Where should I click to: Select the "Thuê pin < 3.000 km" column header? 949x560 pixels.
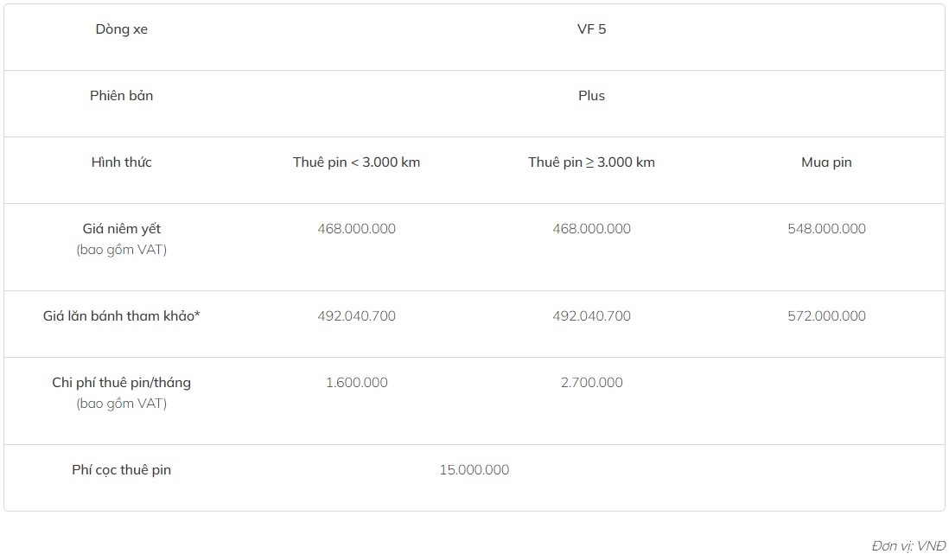click(x=356, y=162)
